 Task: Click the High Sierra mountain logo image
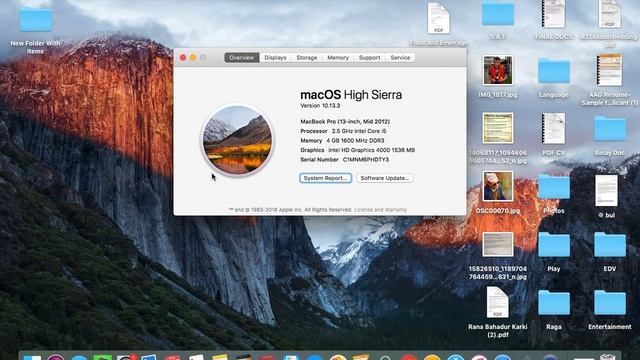[238, 140]
